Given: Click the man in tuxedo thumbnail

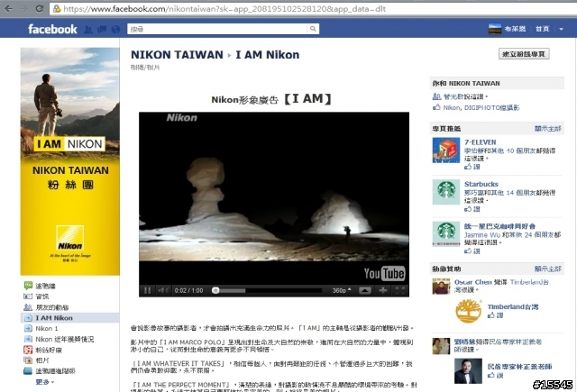Looking at the screenshot, I should point(468,371).
